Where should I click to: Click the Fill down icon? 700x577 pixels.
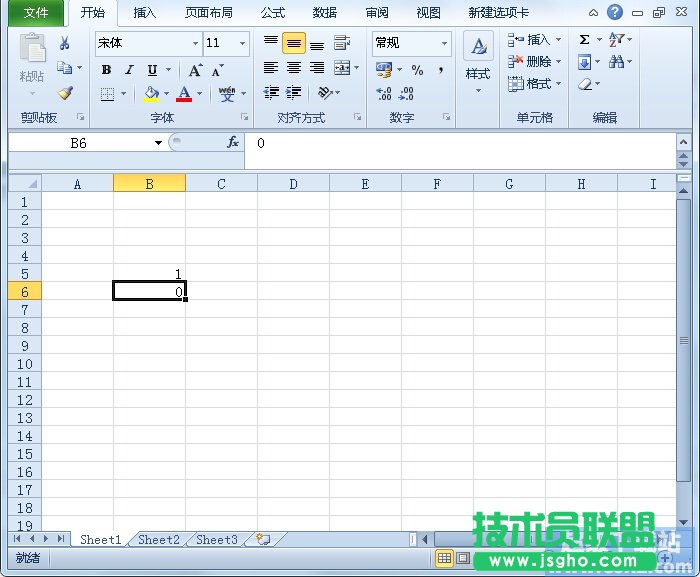tap(584, 62)
